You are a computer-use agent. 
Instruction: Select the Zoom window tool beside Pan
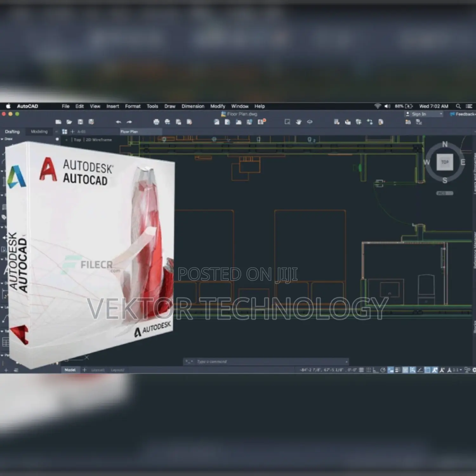288,122
